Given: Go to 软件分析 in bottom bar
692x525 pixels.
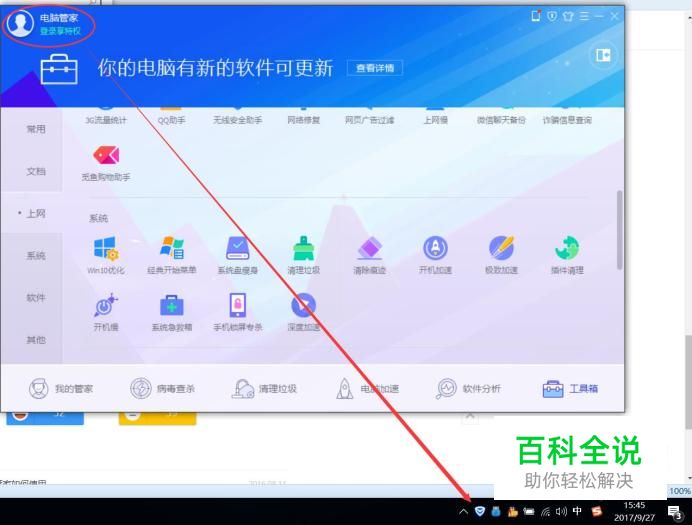Looking at the screenshot, I should [x=468, y=389].
